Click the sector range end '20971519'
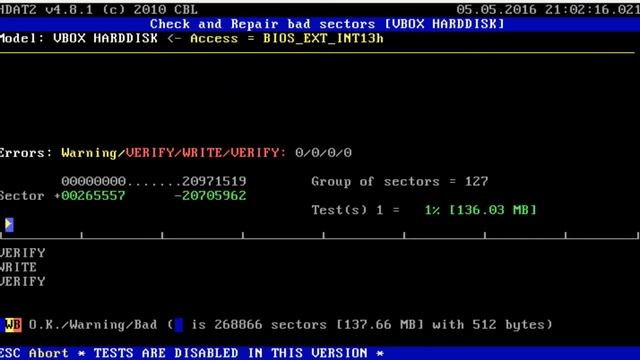640x360 pixels. coord(214,181)
